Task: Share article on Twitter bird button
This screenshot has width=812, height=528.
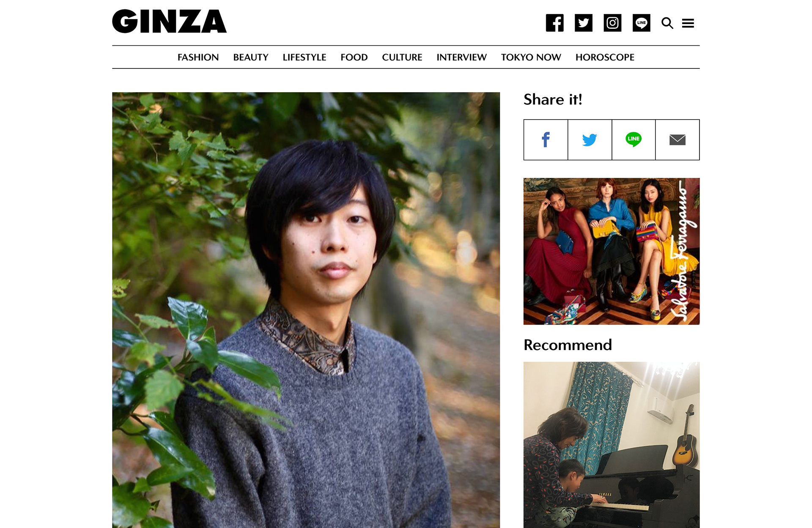Action: [590, 140]
